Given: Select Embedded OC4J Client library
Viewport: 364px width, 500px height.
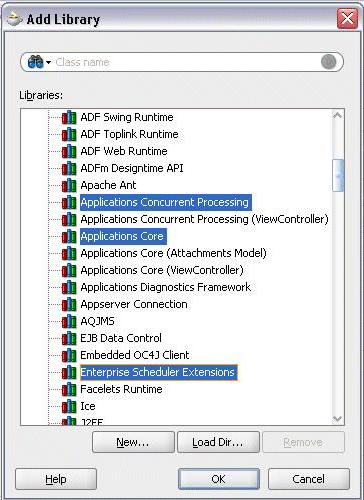Looking at the screenshot, I should 135,355.
